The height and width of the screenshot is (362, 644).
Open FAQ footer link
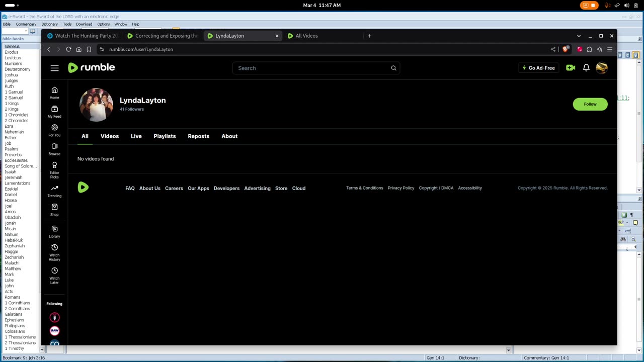point(130,188)
